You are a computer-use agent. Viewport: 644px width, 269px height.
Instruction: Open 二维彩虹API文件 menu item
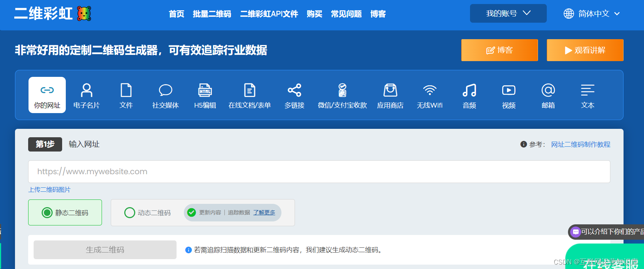[x=269, y=14]
